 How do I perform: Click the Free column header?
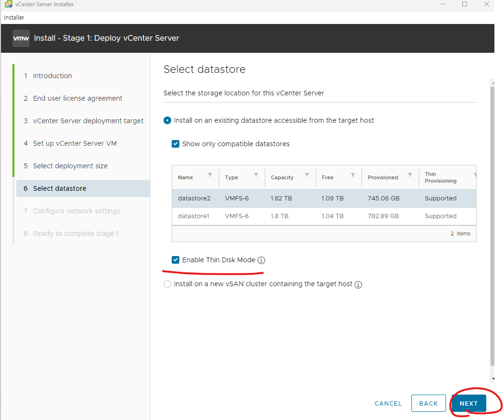[x=328, y=177]
